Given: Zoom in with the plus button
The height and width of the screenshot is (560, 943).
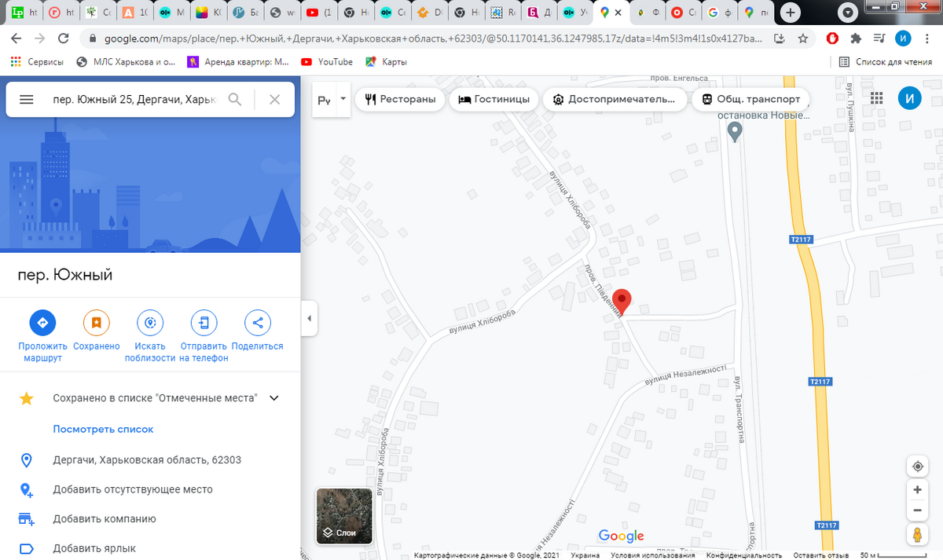Looking at the screenshot, I should 917,489.
